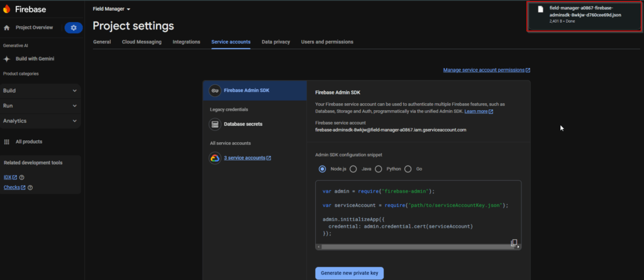Click the firebase-adminsdk service account email

coord(391,130)
